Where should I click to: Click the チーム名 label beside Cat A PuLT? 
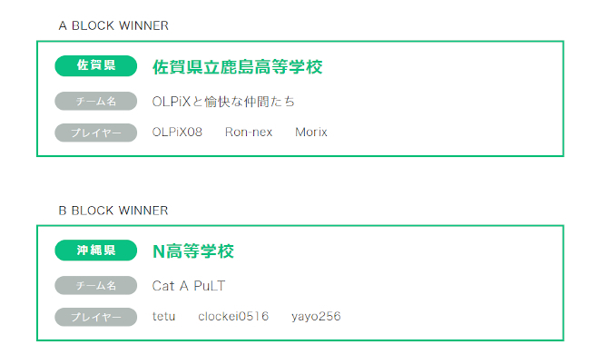point(95,286)
